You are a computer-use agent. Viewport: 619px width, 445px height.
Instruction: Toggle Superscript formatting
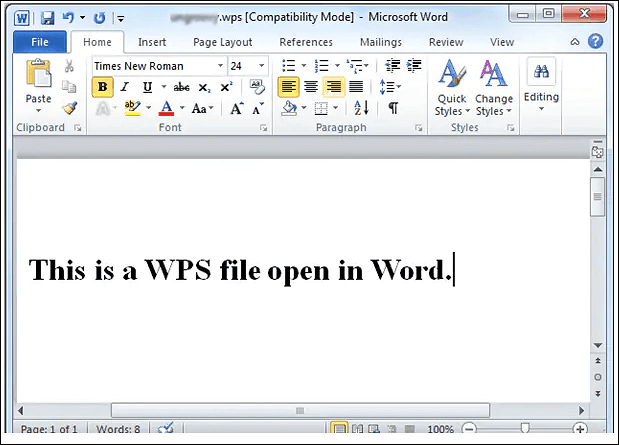coord(226,87)
